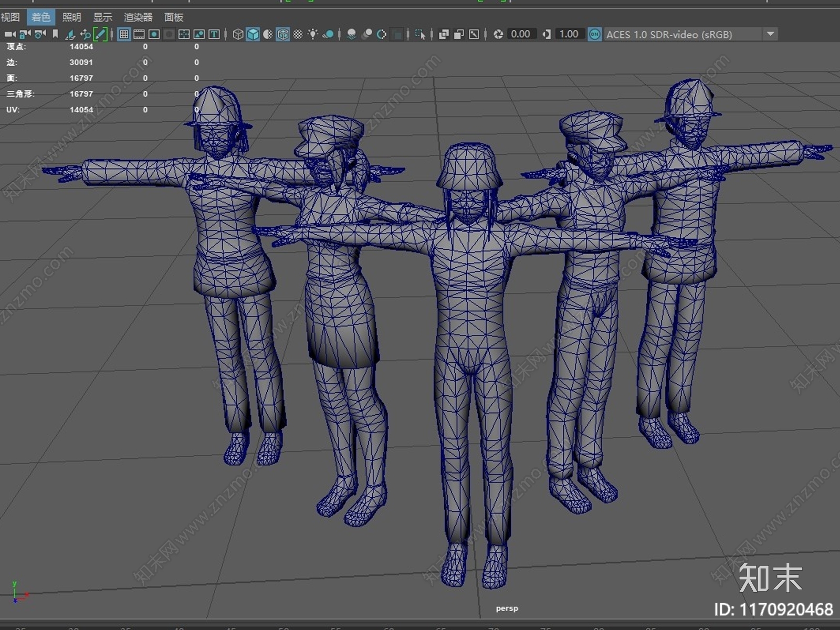Open ACES 1.0 SDR-video view transform dropdown
Screen dimensions: 840x630
click(690, 34)
